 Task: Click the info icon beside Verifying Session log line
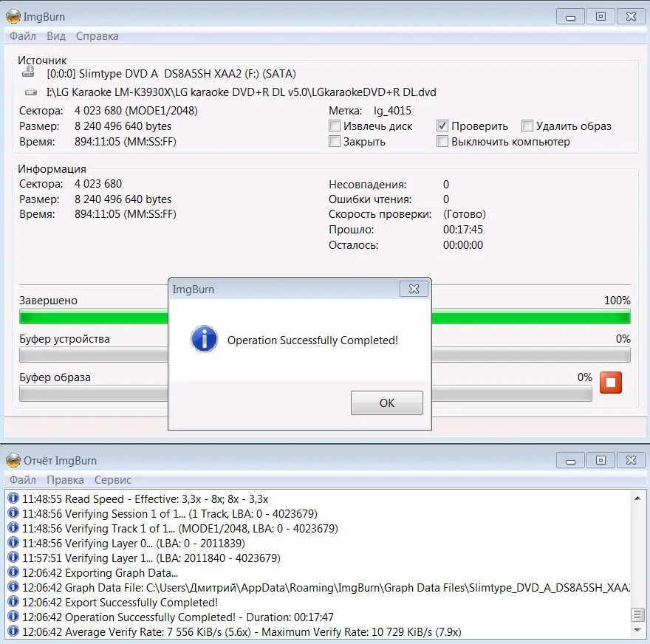click(13, 513)
